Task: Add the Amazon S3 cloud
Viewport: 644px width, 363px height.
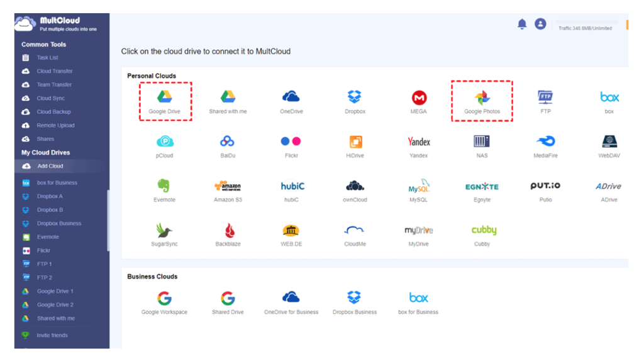Action: (228, 191)
